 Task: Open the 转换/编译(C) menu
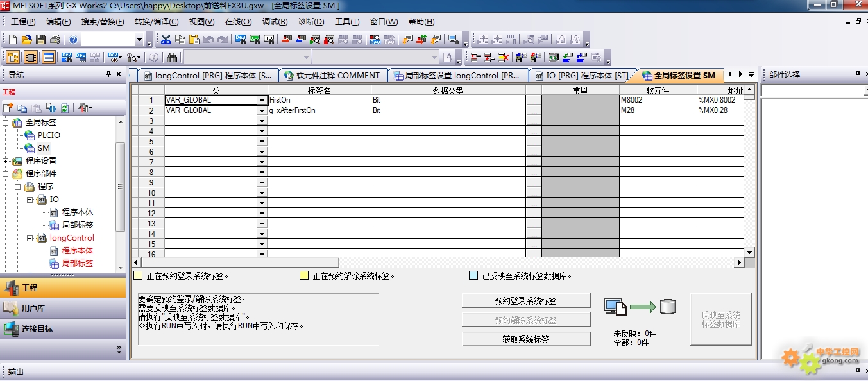click(157, 22)
